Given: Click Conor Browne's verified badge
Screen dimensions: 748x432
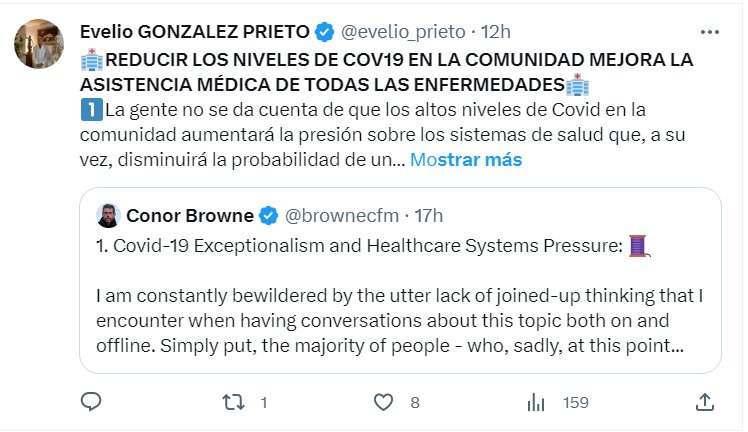Looking at the screenshot, I should (x=269, y=215).
